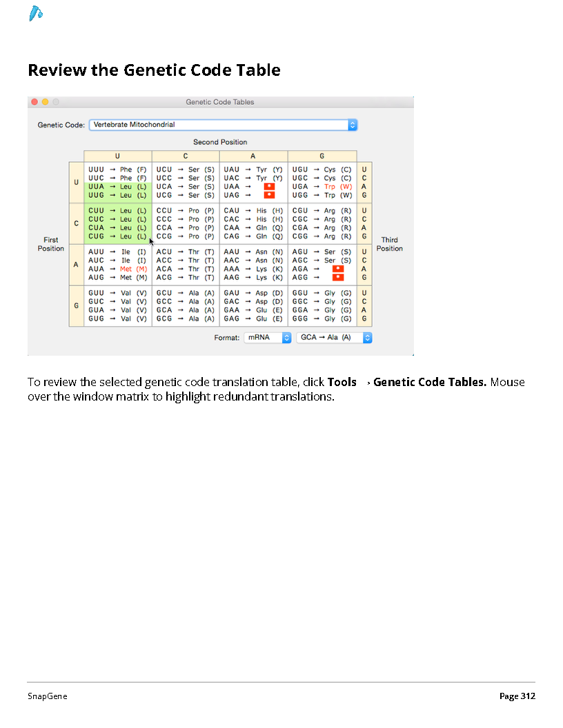Click the Third Position label
563x728 pixels.
(389, 244)
